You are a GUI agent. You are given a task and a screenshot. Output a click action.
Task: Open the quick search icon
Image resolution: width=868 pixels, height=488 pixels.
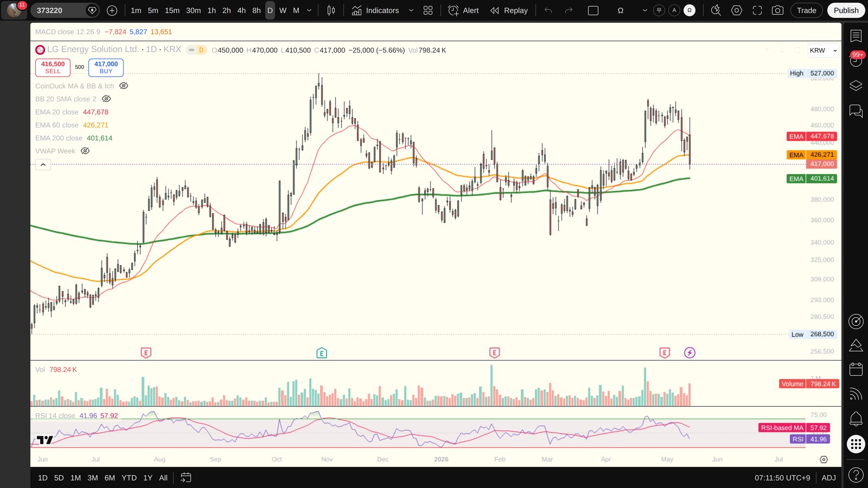click(716, 10)
